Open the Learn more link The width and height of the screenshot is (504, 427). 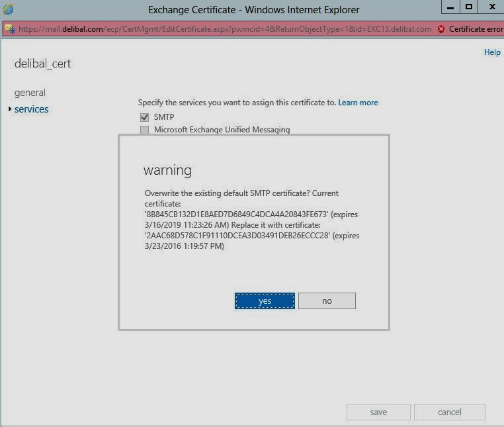tap(358, 103)
